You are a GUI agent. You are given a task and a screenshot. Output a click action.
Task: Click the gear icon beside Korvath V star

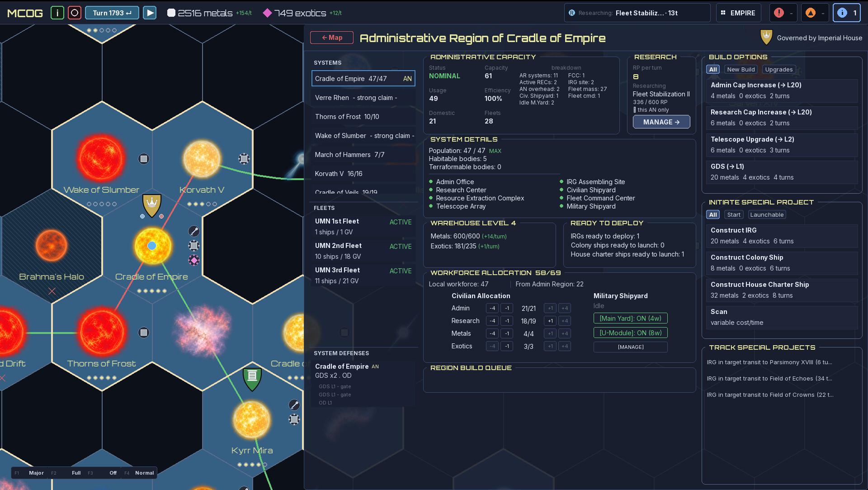click(244, 158)
